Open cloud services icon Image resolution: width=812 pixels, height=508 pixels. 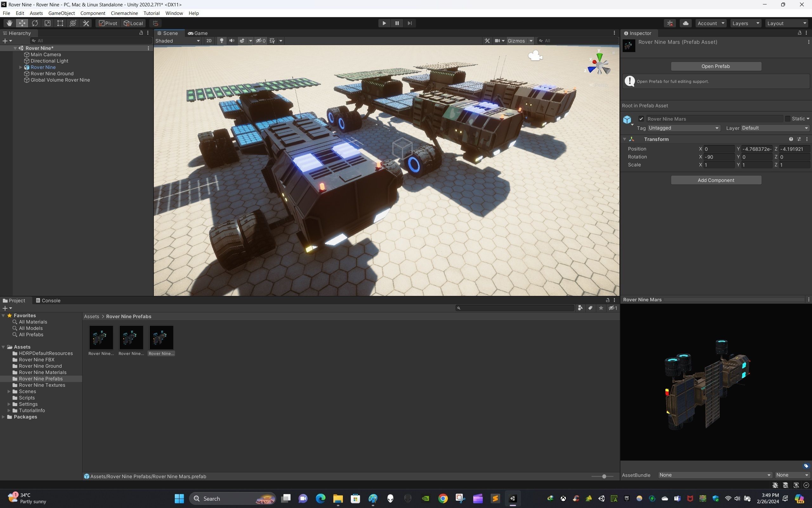click(686, 23)
